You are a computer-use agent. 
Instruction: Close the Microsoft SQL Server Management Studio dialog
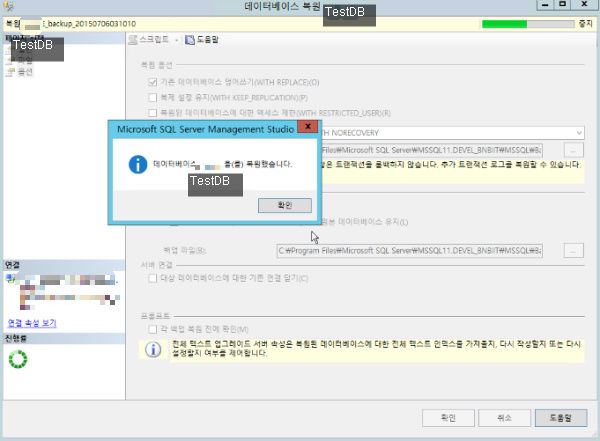pos(308,126)
